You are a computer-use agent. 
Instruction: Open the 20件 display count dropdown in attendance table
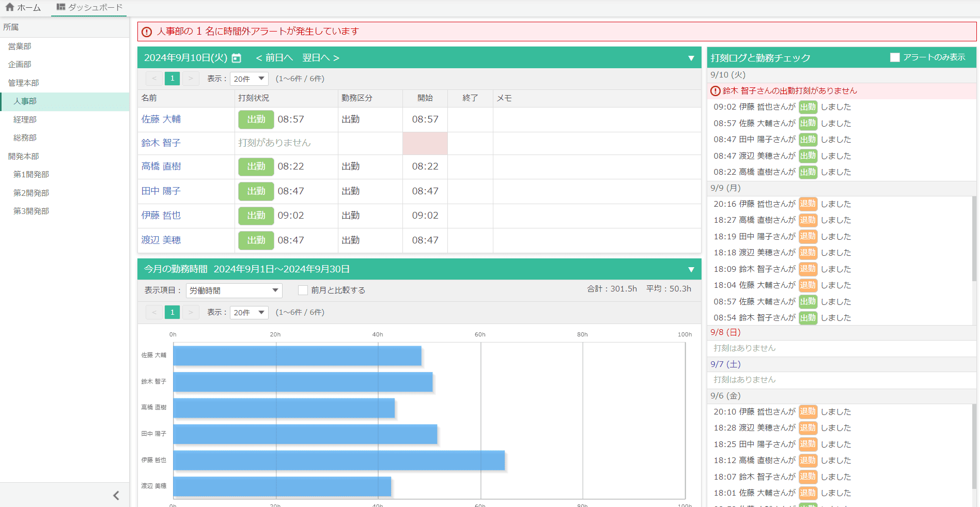point(249,79)
